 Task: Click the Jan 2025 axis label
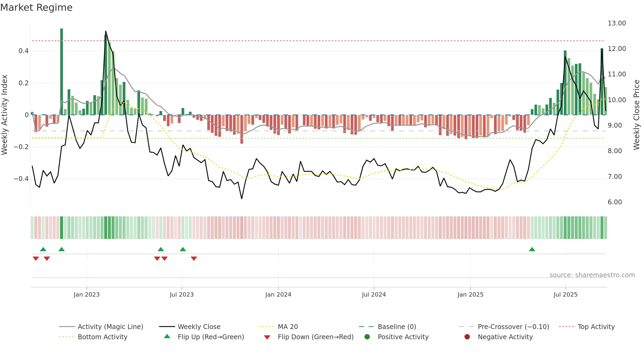(470, 295)
